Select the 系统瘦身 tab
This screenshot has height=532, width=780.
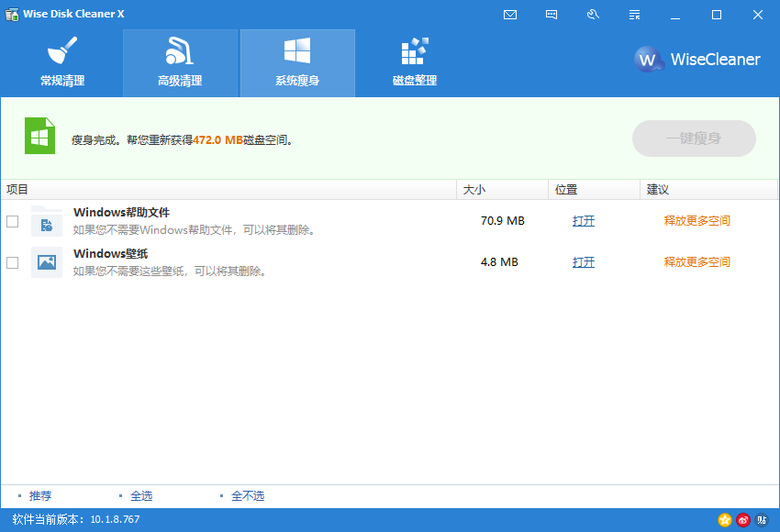click(x=297, y=63)
